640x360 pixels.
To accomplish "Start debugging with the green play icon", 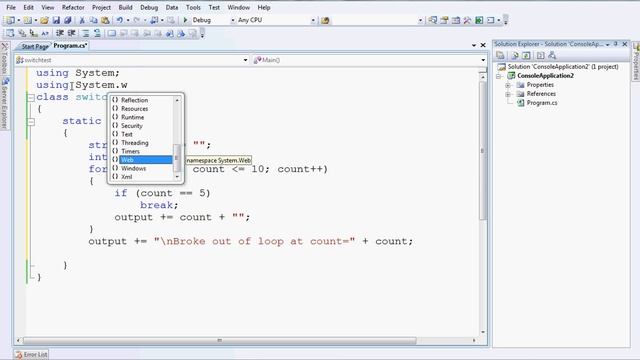I will point(185,20).
